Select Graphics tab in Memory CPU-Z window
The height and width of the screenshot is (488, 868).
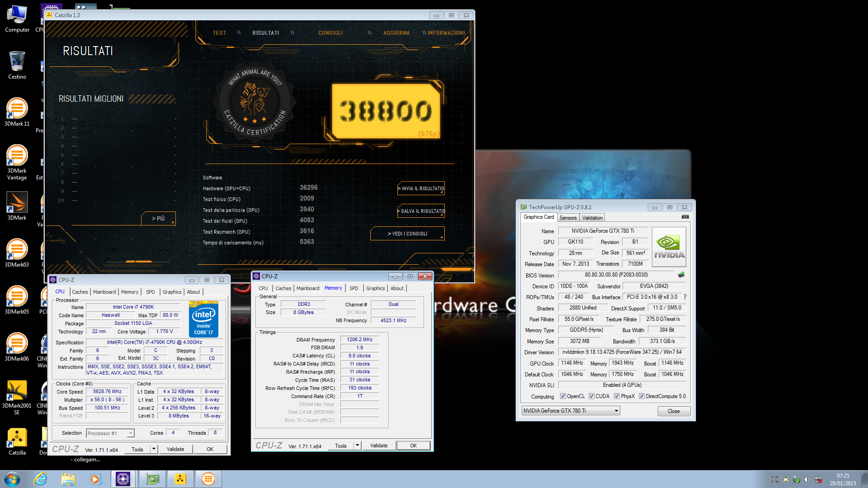pos(376,288)
